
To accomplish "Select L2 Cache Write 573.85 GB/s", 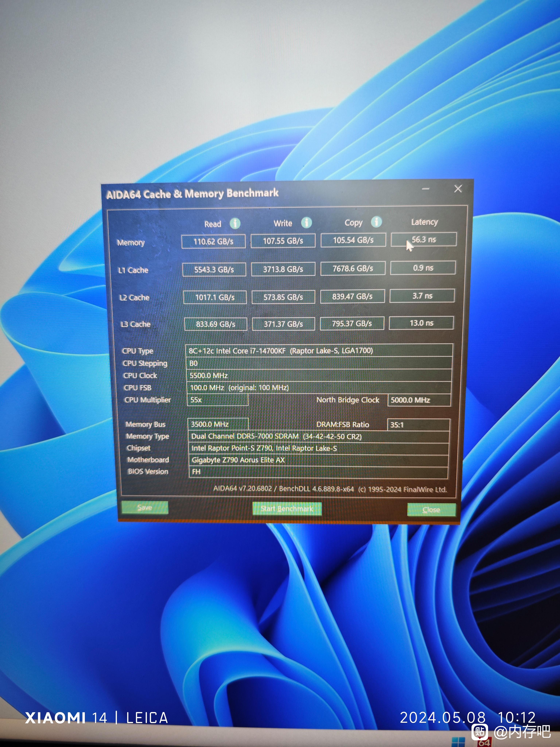I will 283,297.
